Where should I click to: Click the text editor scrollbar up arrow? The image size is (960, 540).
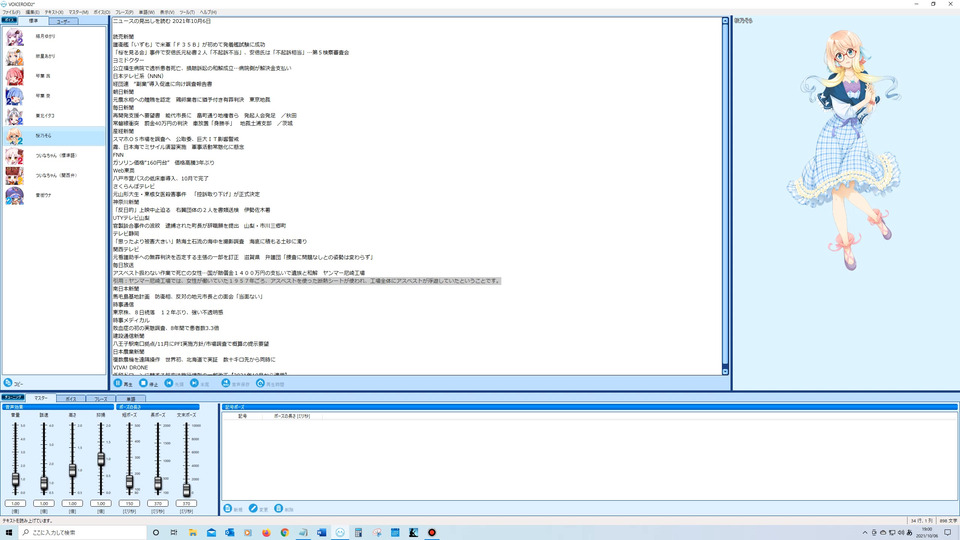coord(725,21)
